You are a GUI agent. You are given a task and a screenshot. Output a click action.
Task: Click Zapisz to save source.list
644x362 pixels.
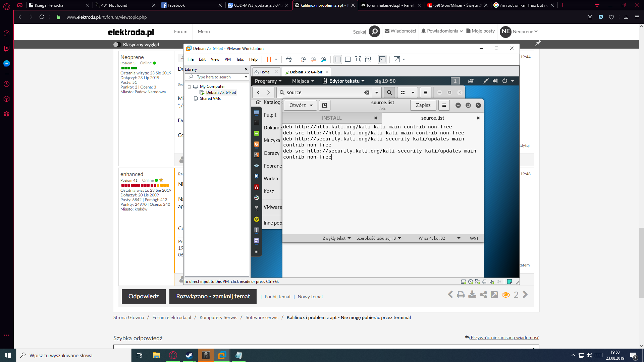tap(423, 105)
